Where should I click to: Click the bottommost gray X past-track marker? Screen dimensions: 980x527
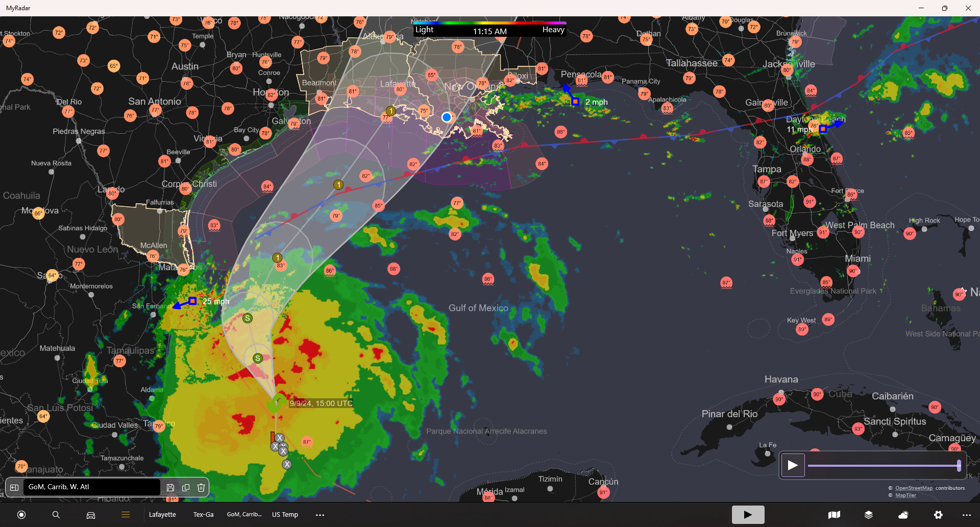tap(287, 464)
